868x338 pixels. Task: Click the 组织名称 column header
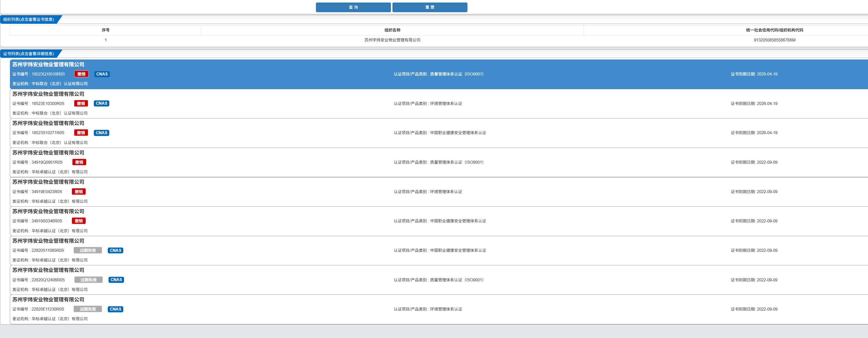[x=392, y=30]
